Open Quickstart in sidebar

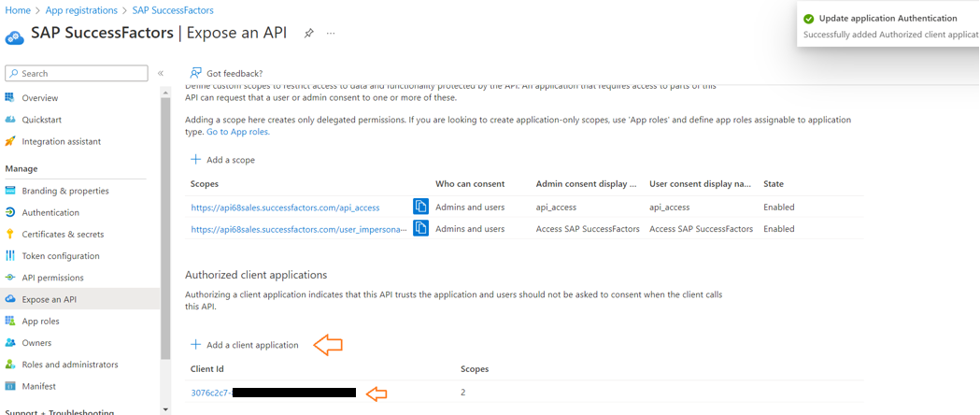tap(41, 120)
